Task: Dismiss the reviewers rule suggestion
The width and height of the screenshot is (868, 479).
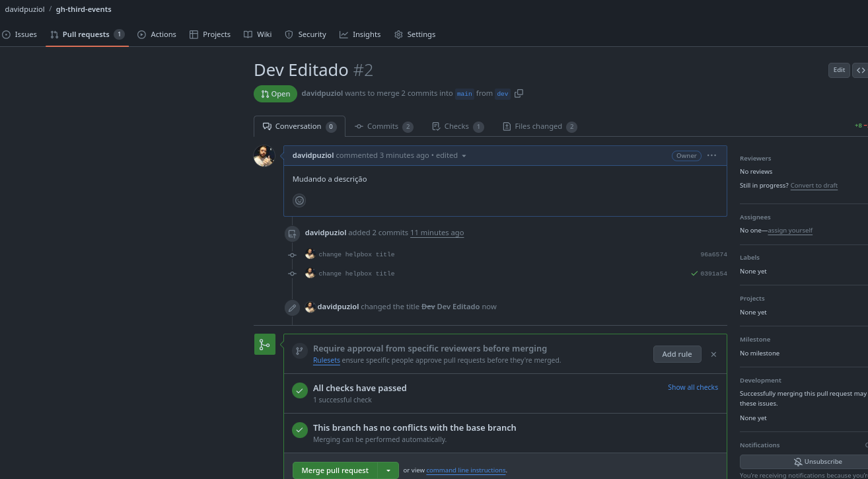Action: click(x=713, y=355)
